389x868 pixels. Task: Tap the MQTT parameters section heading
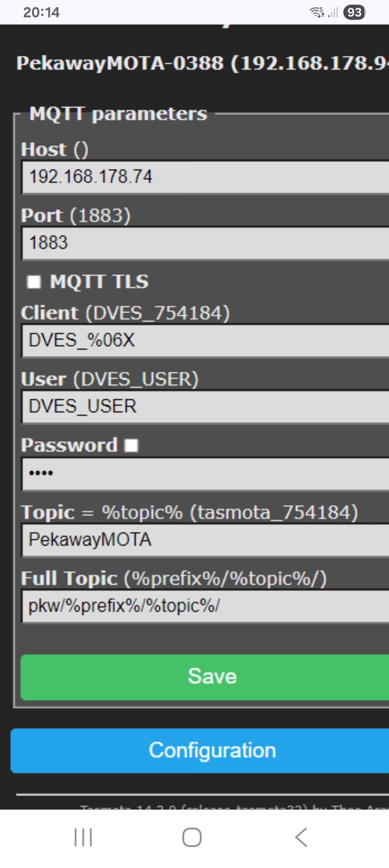pyautogui.click(x=118, y=114)
